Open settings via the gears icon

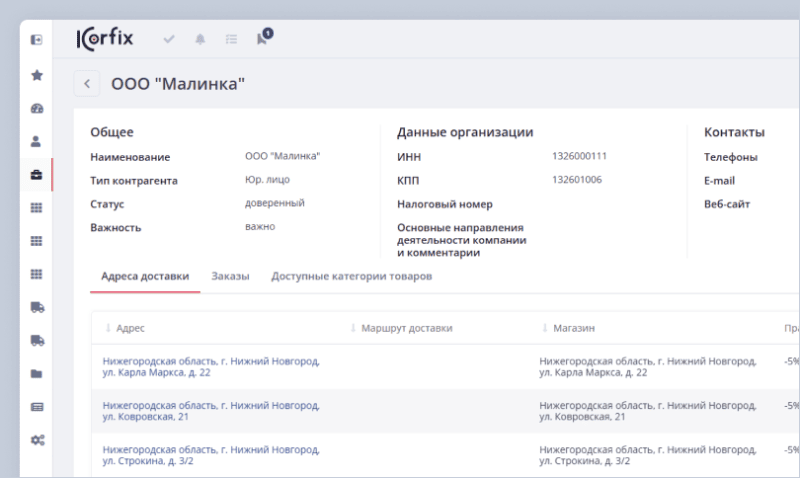37,440
